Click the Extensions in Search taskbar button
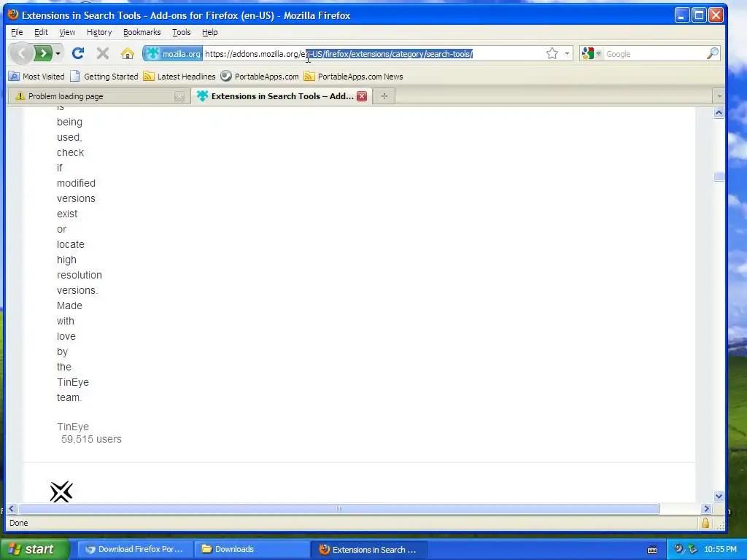Screen dimensions: 747x560 tap(368, 549)
